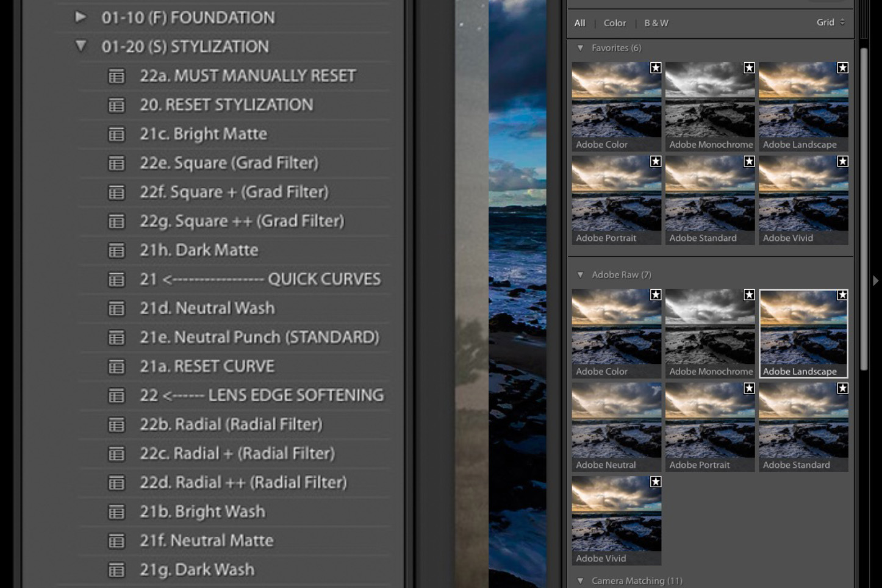Click preset icon beside 22a. MUST MANUALLY RESET
The image size is (882, 588).
click(116, 76)
